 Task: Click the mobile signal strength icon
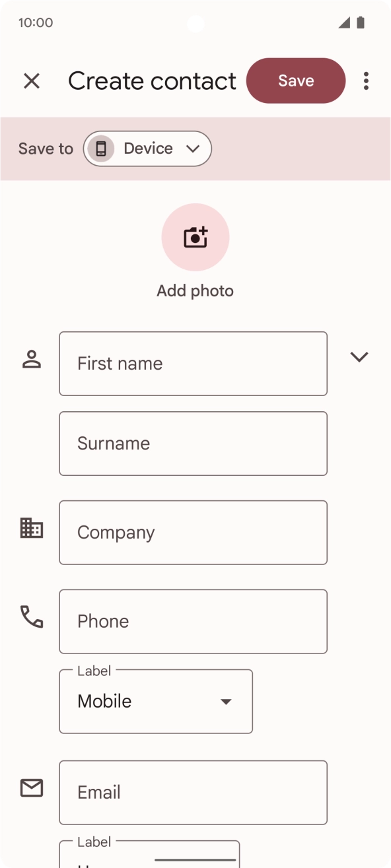click(x=345, y=22)
